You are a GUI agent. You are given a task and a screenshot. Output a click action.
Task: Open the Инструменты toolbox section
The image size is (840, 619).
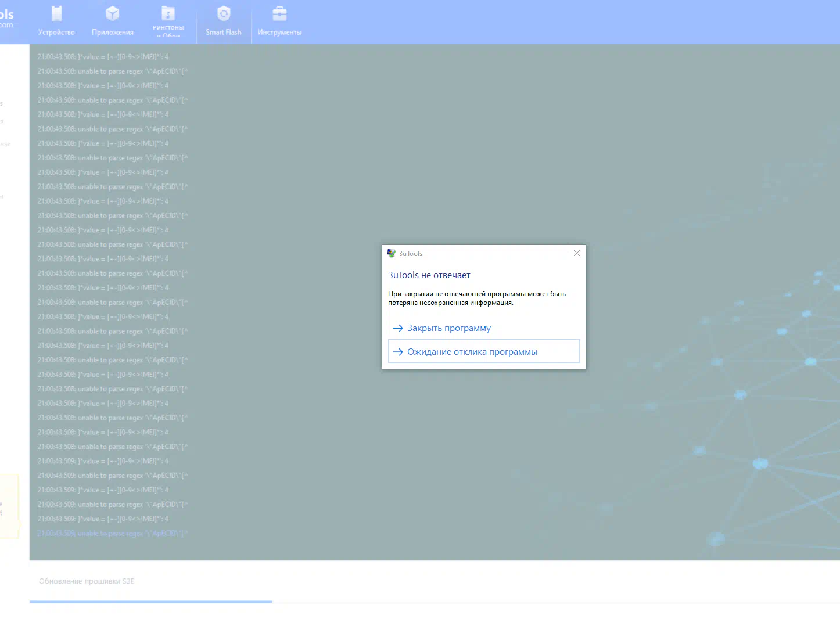279,21
